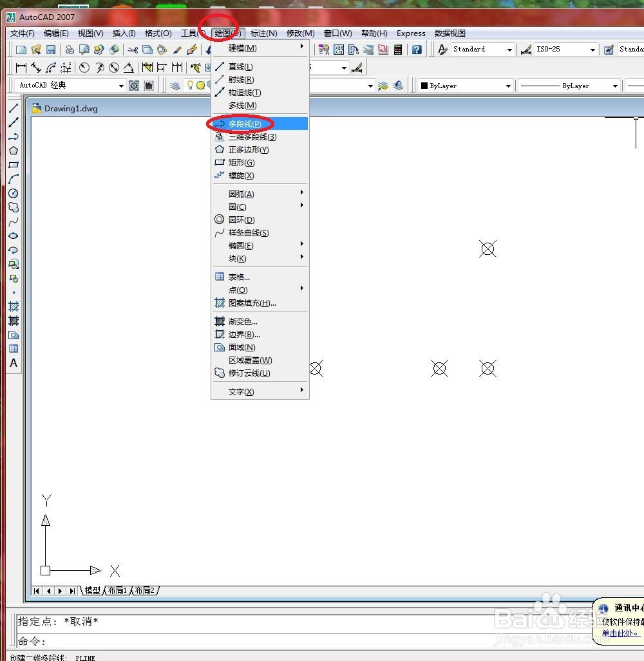Open the AutoCAD 经典 workspace dropdown

point(121,86)
